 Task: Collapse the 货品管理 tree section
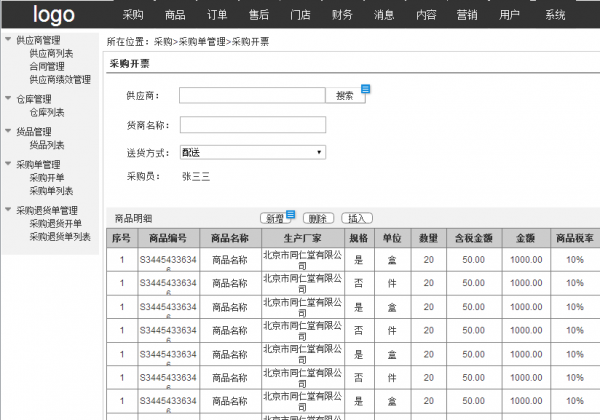point(8,130)
